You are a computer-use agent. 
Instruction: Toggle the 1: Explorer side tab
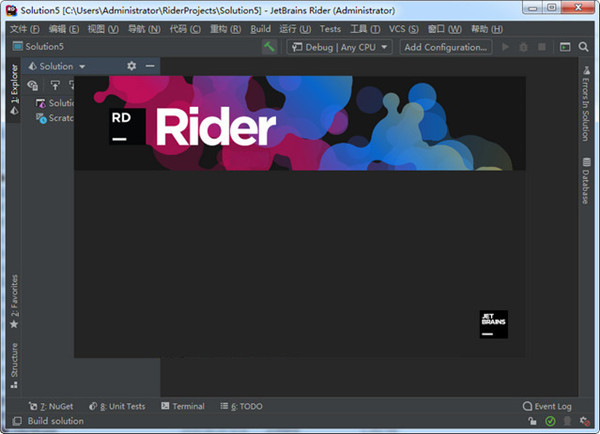(x=14, y=90)
